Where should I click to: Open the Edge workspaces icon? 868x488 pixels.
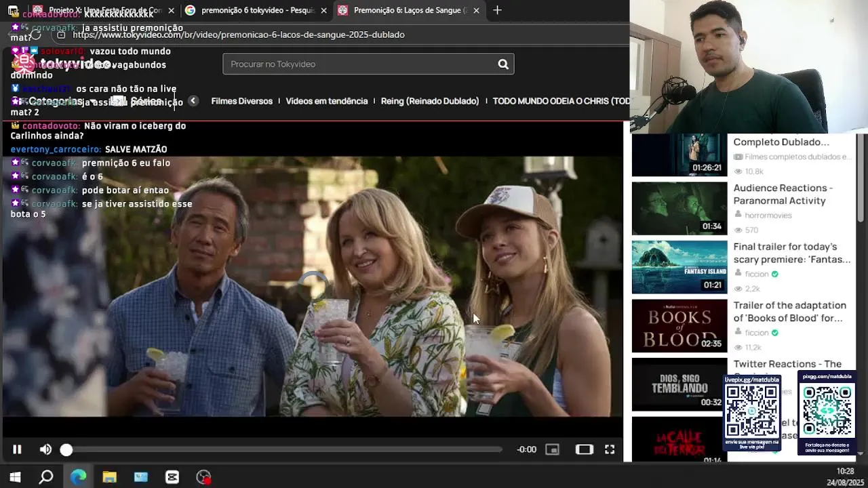click(13, 10)
